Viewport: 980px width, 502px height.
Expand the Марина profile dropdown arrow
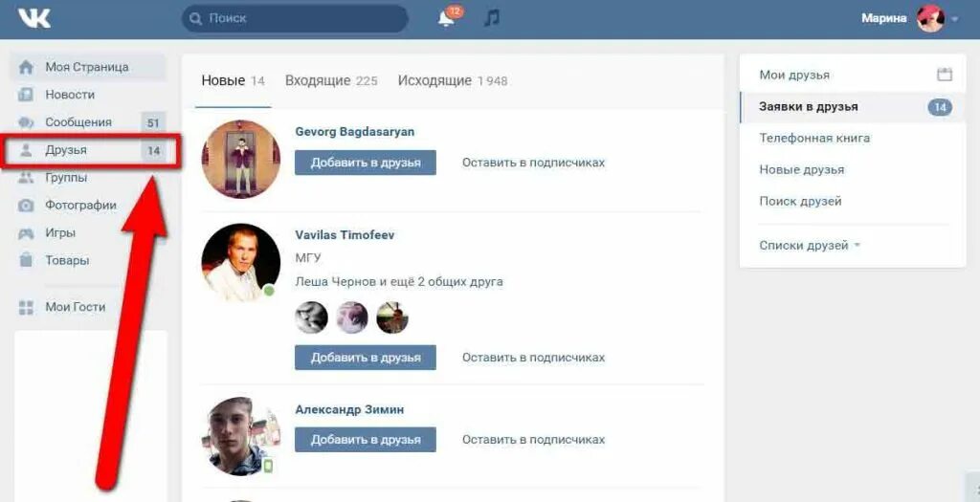[x=954, y=19]
